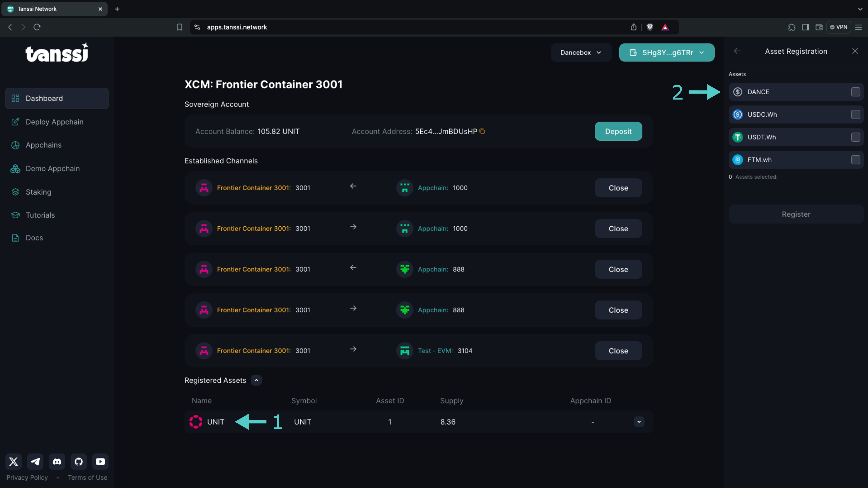Click the site settings icon beside the URL
Screen dimensions: 868x488
click(x=197, y=27)
